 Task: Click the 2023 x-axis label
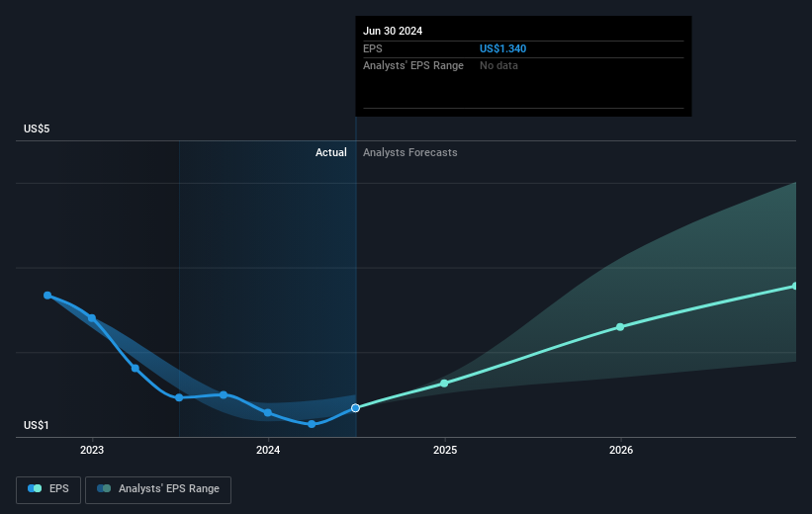coord(92,451)
